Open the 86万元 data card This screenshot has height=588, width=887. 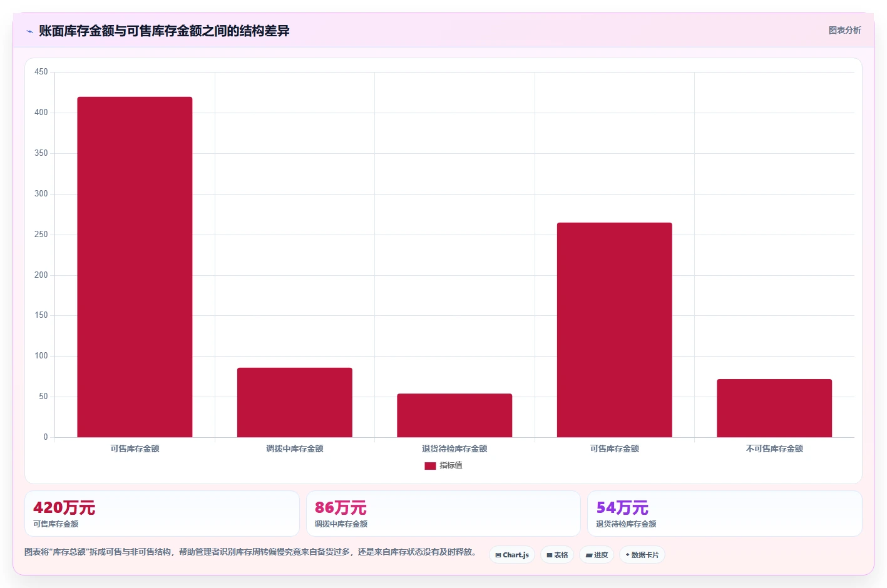[x=443, y=514]
